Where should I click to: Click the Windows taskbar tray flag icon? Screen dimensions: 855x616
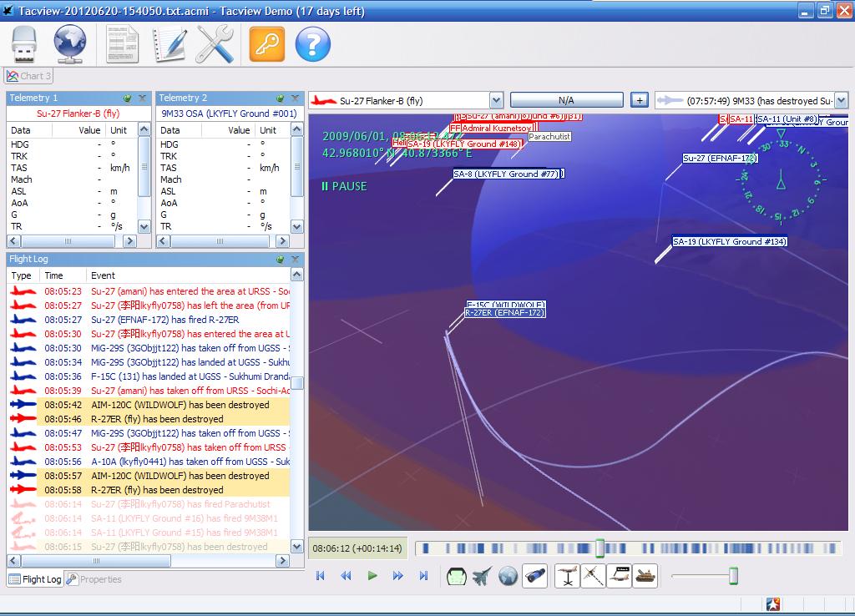point(773,604)
